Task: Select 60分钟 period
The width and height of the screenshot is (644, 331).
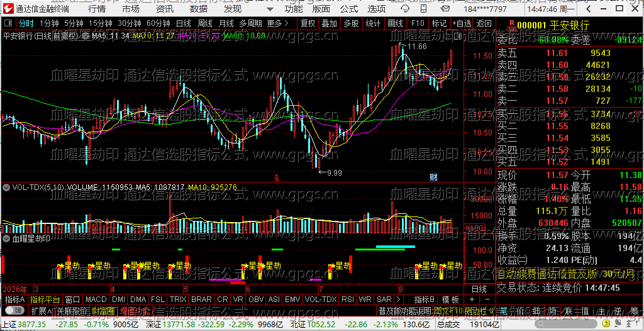Action: [x=158, y=23]
